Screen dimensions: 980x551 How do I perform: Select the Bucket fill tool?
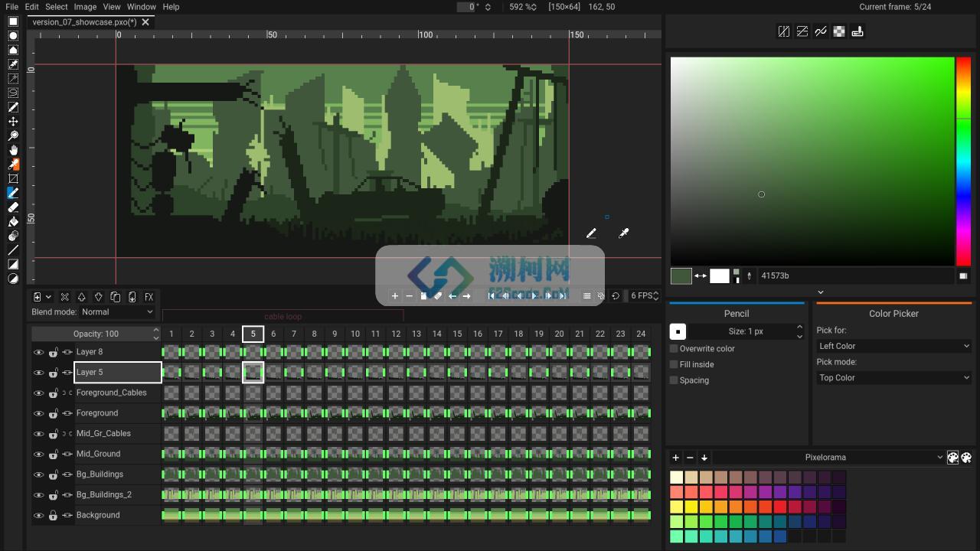click(x=13, y=221)
